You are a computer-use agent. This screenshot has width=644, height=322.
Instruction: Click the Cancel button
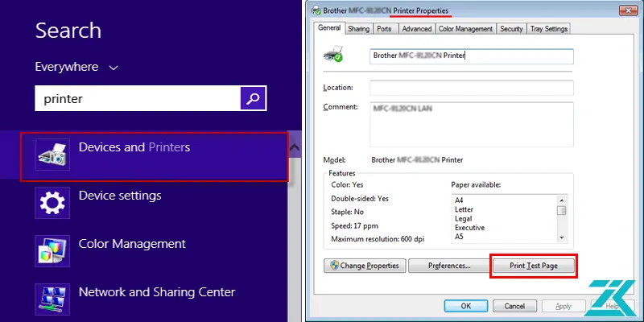[514, 306]
